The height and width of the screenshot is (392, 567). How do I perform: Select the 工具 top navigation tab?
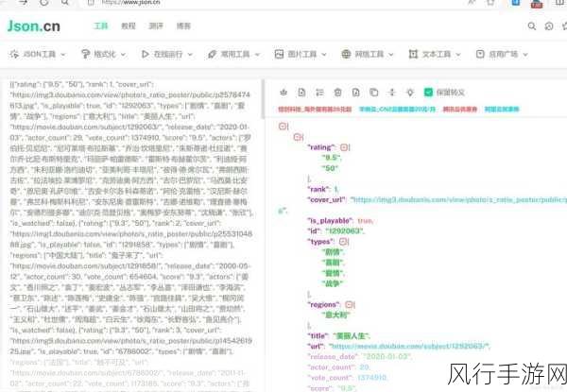(101, 26)
